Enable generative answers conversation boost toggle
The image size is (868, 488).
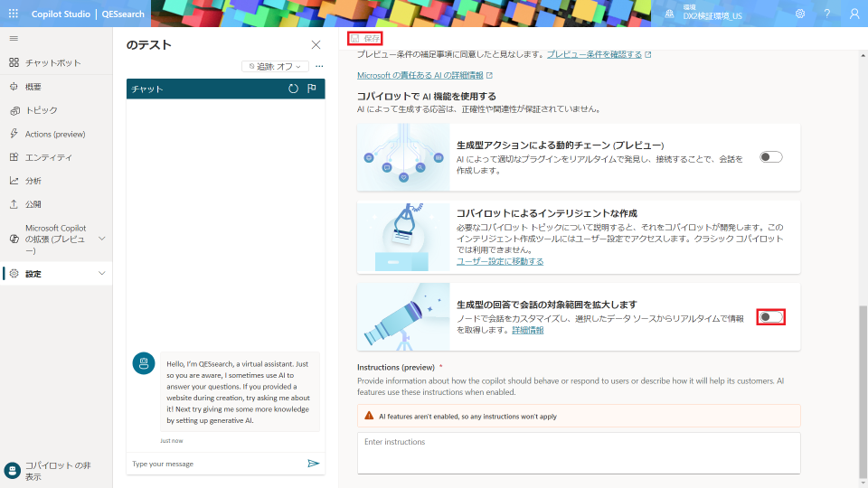(770, 317)
